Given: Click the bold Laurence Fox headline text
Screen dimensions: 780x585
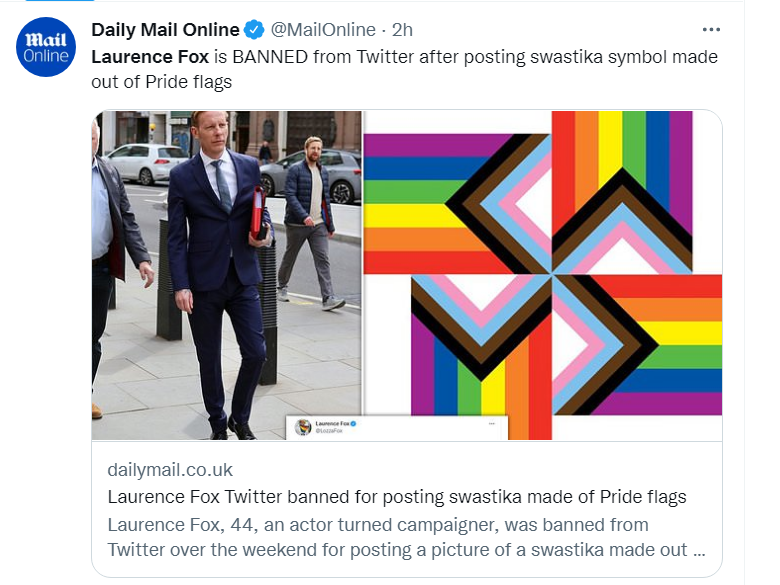Looking at the screenshot, I should coord(149,57).
